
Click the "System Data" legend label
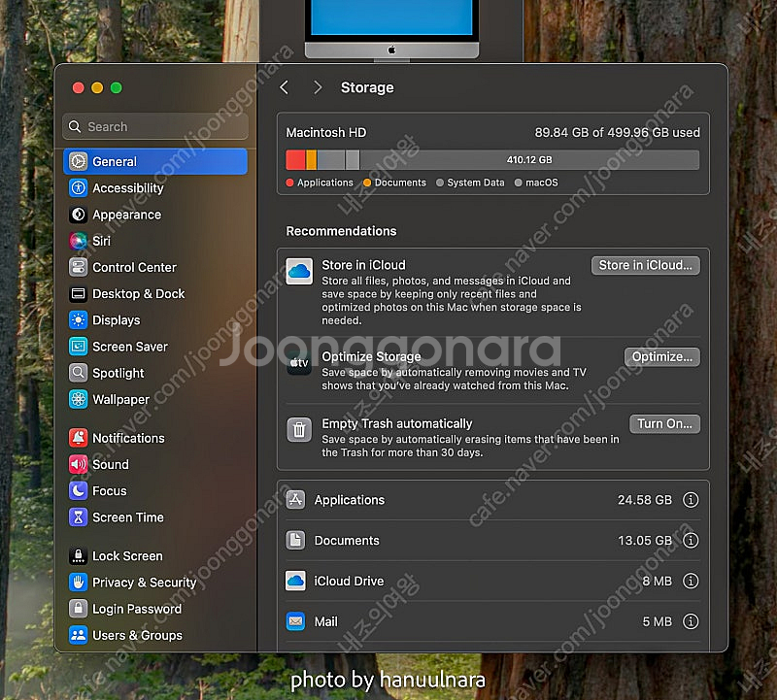pyautogui.click(x=476, y=183)
